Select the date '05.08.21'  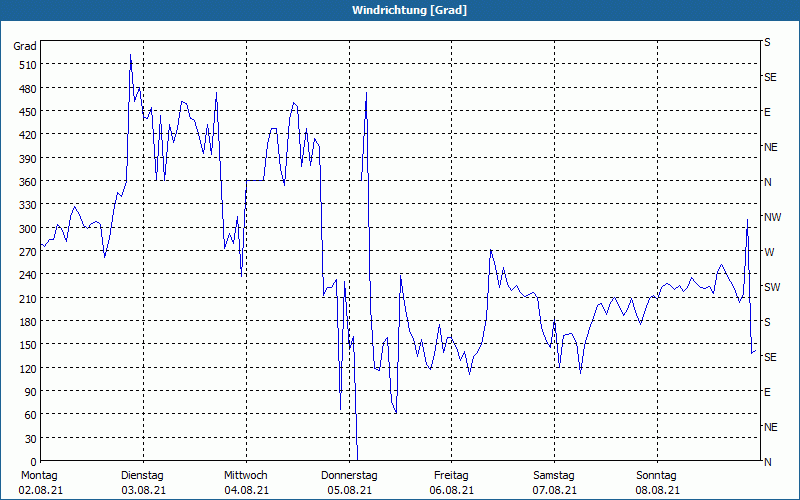point(349,490)
